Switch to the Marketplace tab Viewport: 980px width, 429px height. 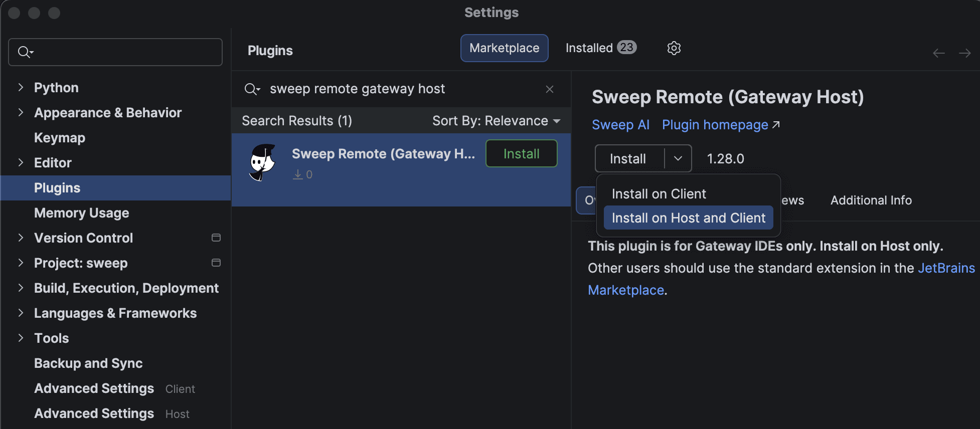(x=505, y=48)
